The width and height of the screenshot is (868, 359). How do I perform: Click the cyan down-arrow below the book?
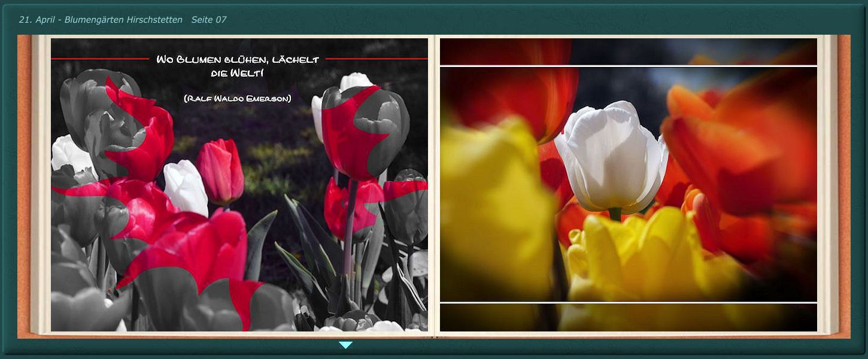(345, 345)
